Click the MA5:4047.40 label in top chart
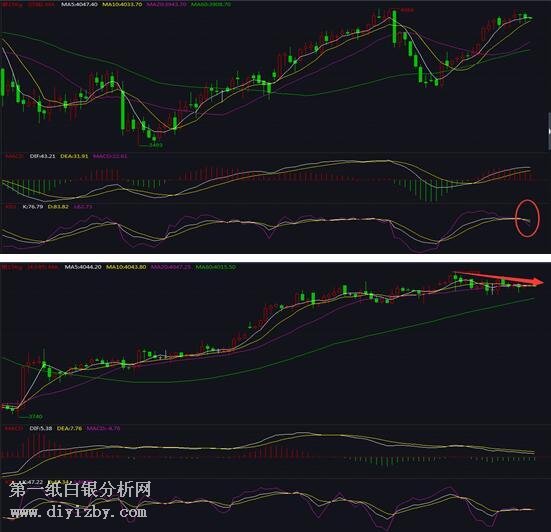This screenshot has width=551, height=532. point(79,5)
